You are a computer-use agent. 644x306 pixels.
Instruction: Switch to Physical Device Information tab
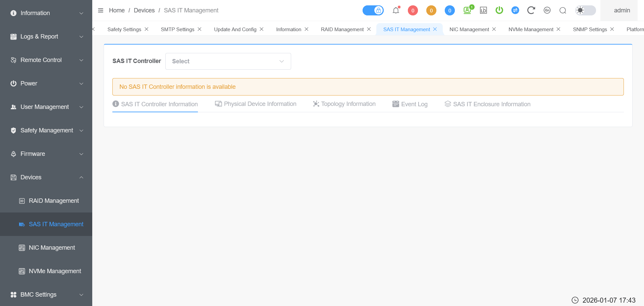tap(256, 104)
